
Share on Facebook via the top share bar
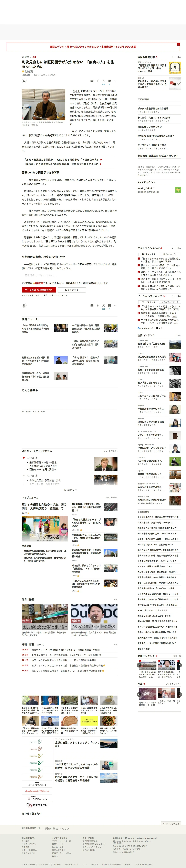[98, 81]
